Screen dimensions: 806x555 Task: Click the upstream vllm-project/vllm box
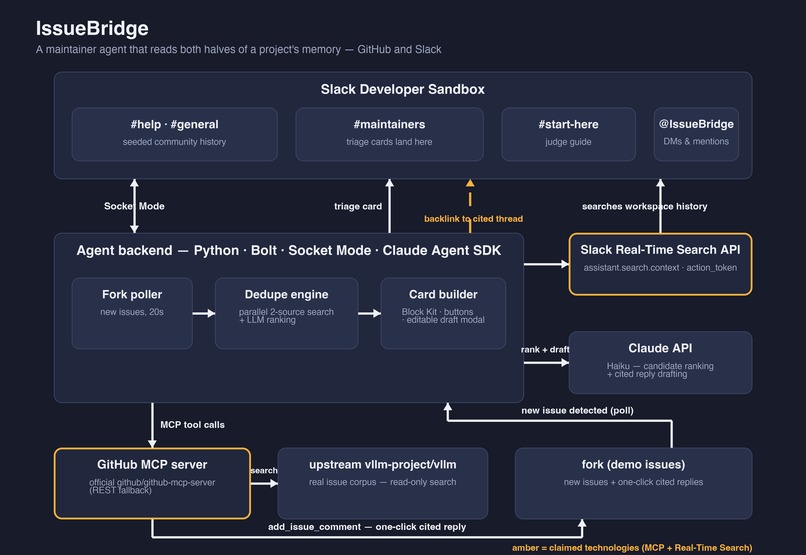tap(382, 483)
